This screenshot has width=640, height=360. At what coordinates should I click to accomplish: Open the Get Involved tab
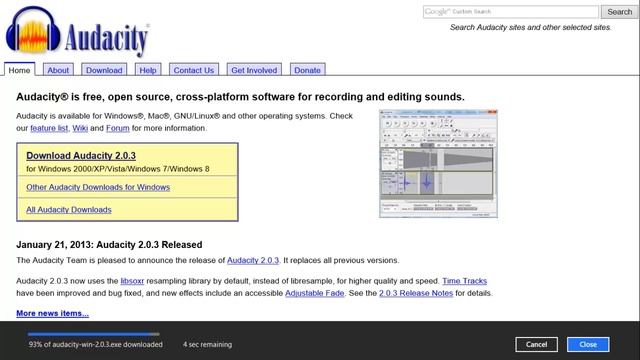click(x=254, y=70)
